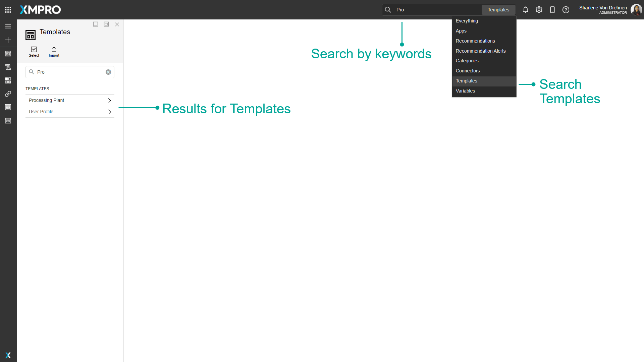Click the Add new plus icon
This screenshot has width=644, height=362.
8,40
